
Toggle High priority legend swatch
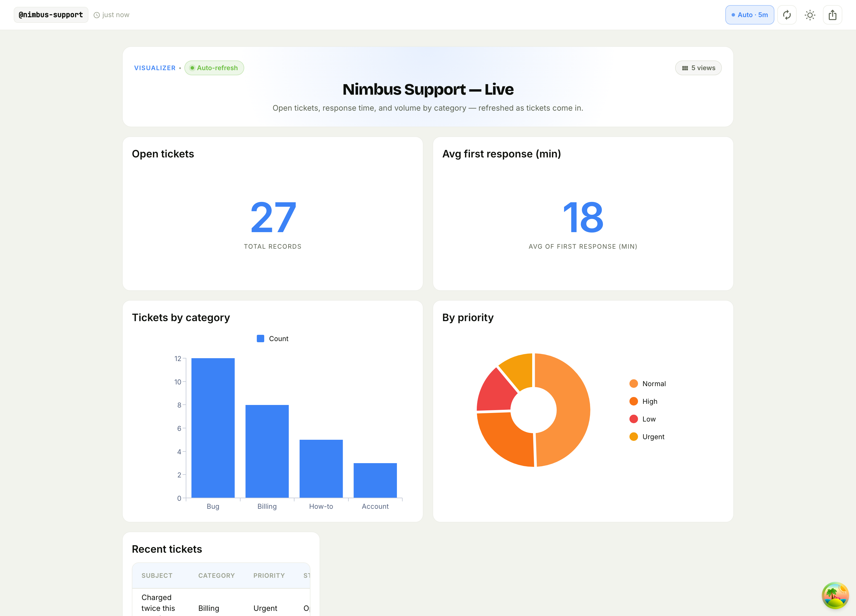pos(633,401)
